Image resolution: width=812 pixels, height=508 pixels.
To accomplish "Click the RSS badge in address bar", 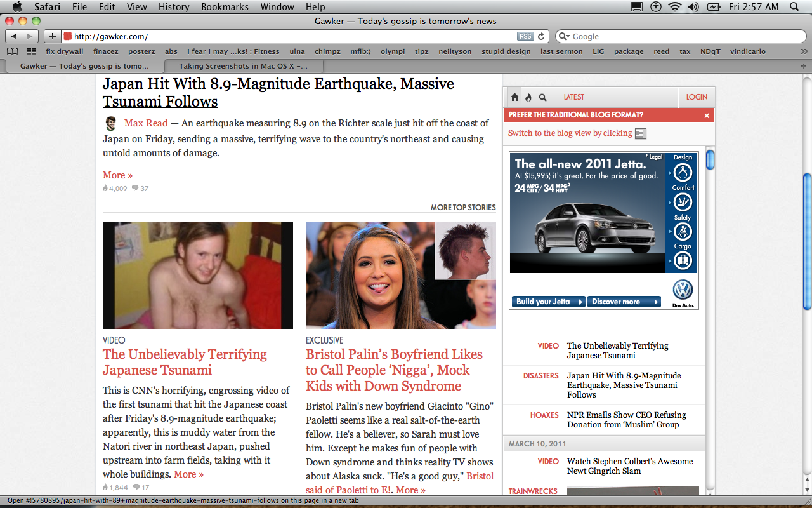I will [x=525, y=36].
